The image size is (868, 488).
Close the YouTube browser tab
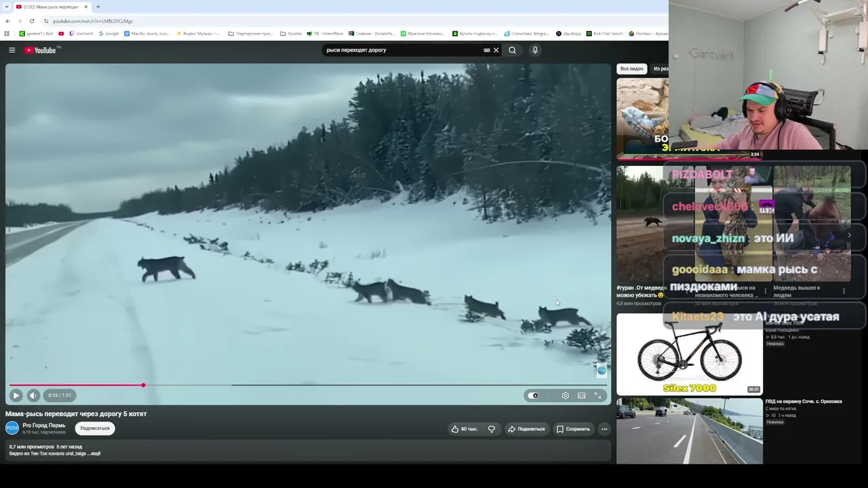[x=86, y=7]
